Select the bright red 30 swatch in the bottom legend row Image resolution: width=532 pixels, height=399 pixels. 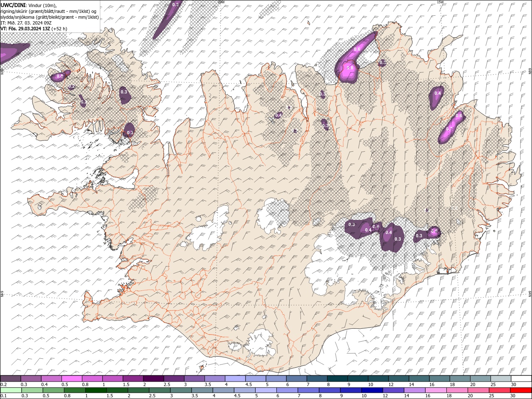520,390
